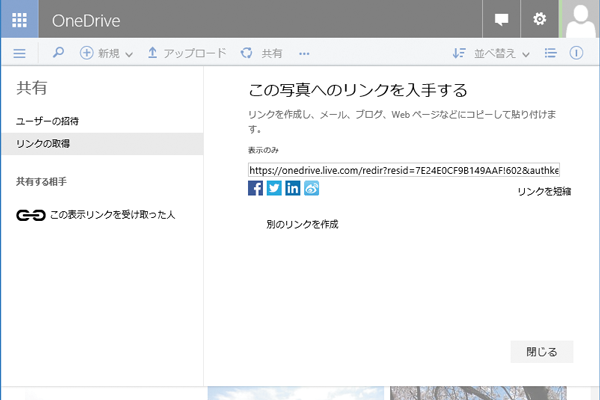Screen dimensions: 600x400
Task: Click the 新規 plus circle icon
Action: [86, 53]
